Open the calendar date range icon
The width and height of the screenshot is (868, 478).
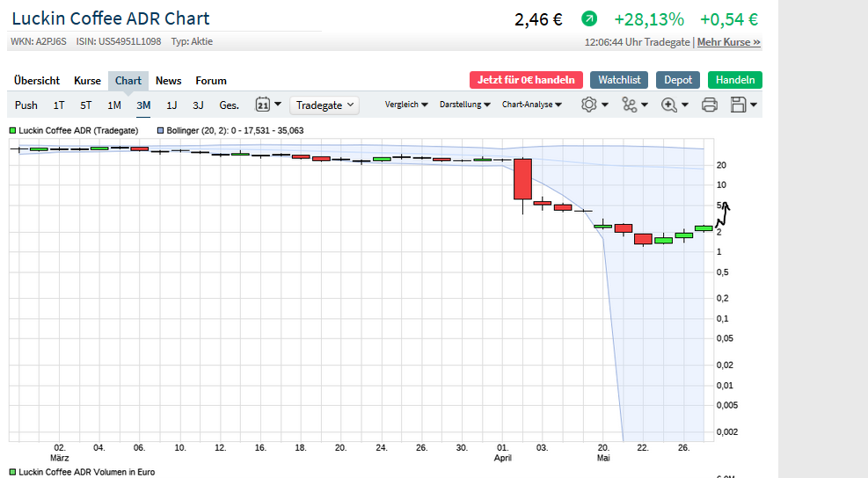(262, 105)
